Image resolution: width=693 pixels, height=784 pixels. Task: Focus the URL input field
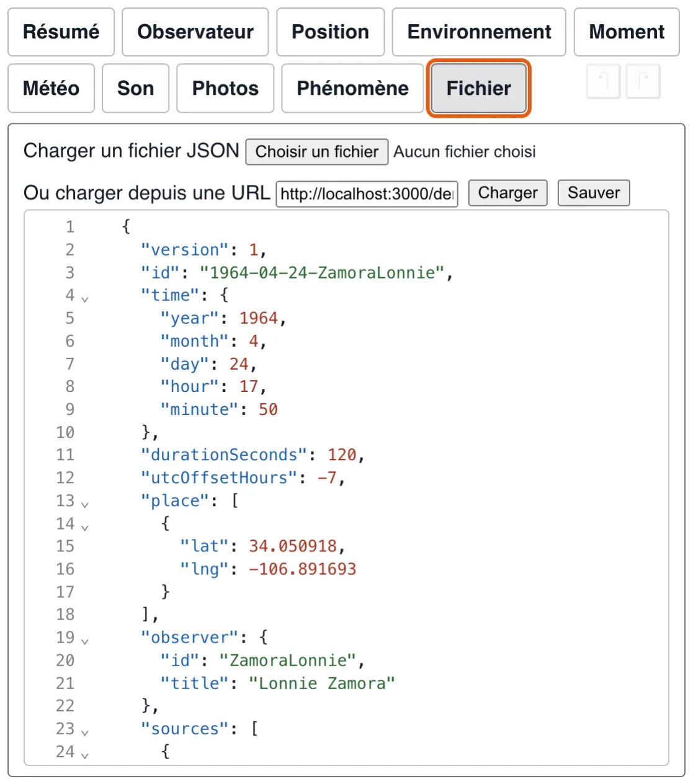click(367, 194)
